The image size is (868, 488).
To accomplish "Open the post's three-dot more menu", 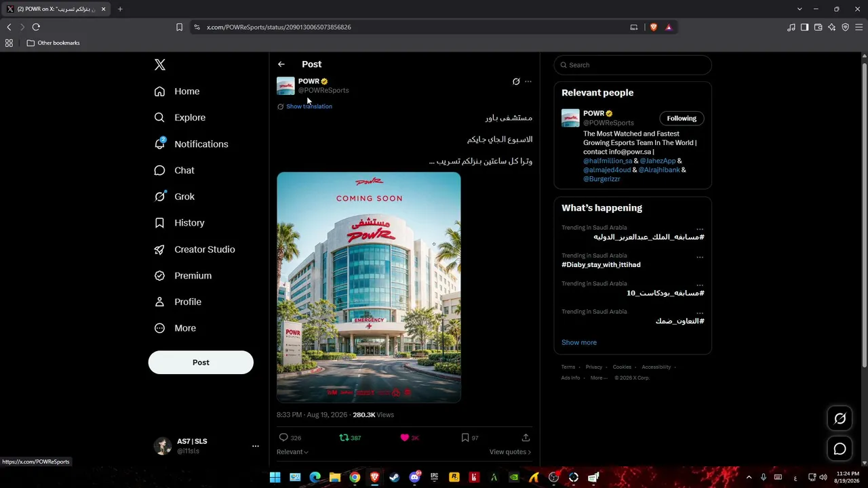I will [528, 81].
